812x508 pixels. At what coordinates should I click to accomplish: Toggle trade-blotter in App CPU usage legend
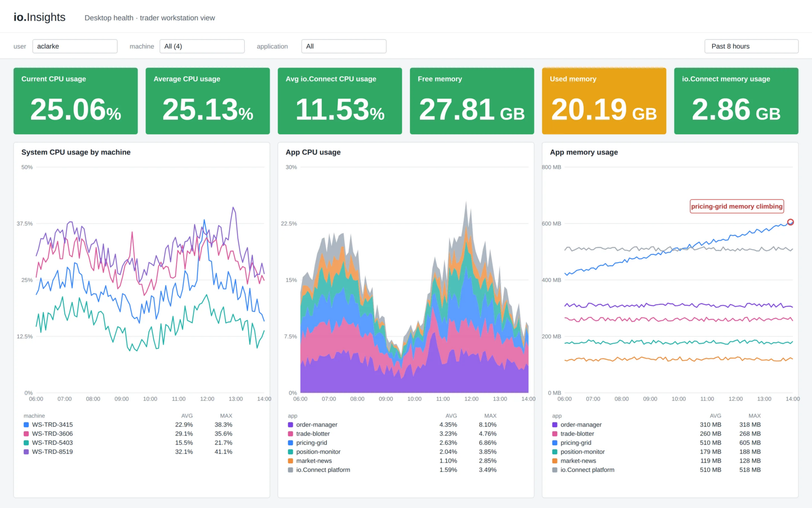click(x=309, y=433)
